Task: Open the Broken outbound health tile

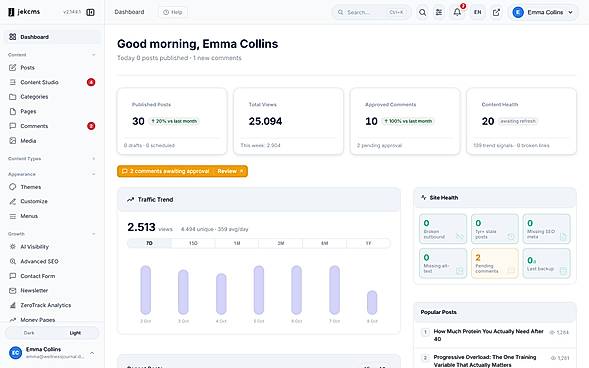Action: [x=443, y=229]
